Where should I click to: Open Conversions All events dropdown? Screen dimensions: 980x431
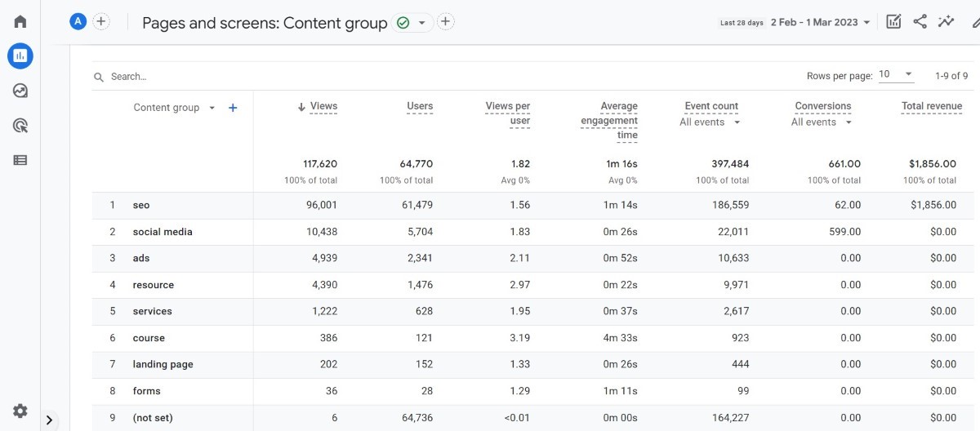click(x=822, y=122)
